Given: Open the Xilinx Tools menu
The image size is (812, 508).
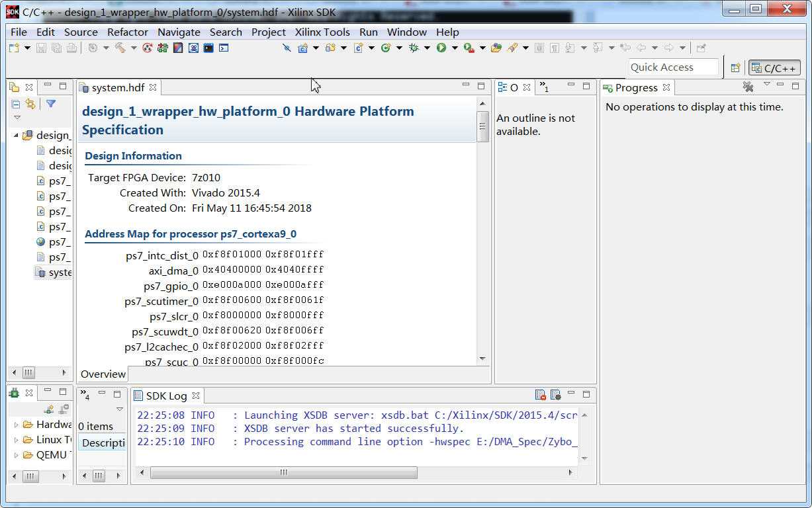Looking at the screenshot, I should pyautogui.click(x=322, y=32).
